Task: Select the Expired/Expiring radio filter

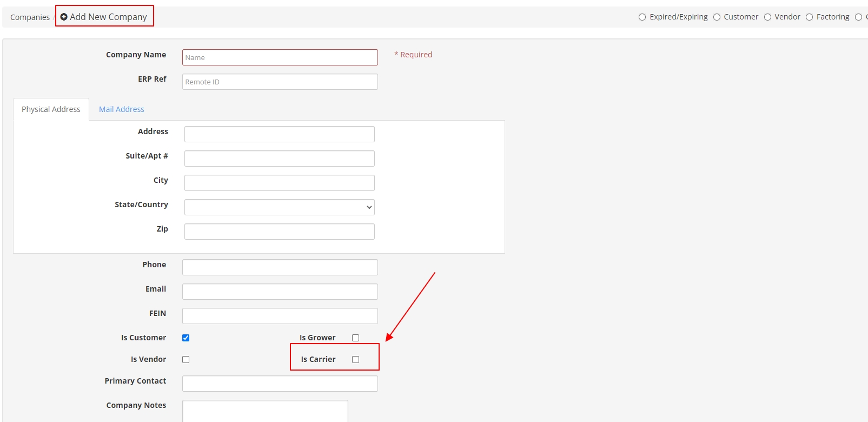Action: tap(642, 17)
